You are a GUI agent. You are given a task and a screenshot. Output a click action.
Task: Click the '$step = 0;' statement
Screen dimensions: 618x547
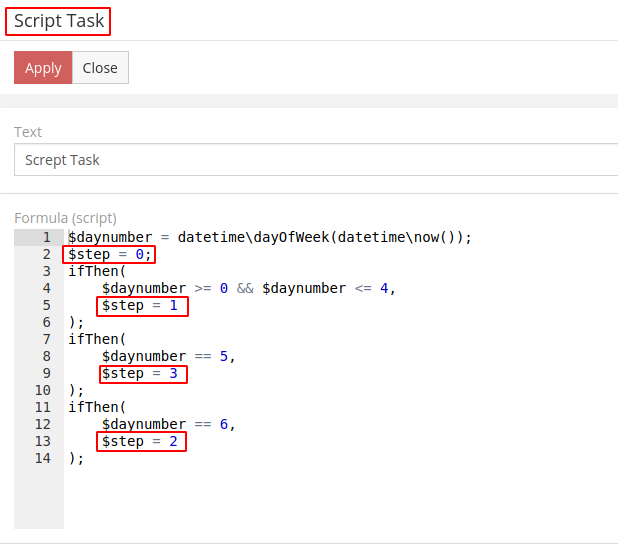coord(111,255)
